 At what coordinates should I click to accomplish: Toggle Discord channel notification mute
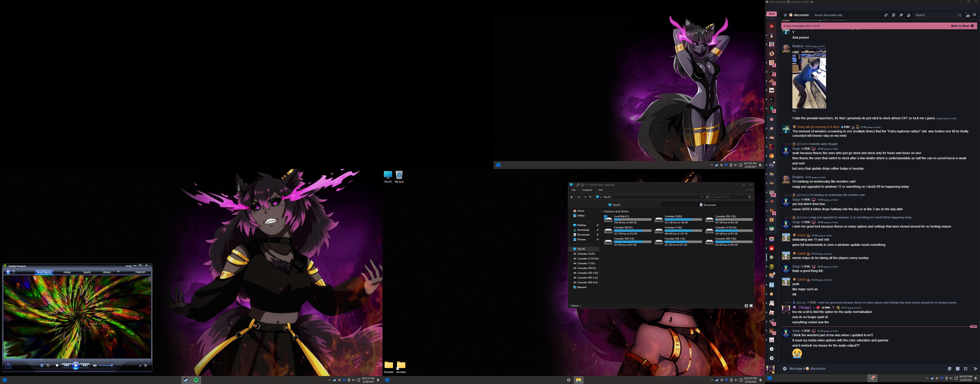894,15
